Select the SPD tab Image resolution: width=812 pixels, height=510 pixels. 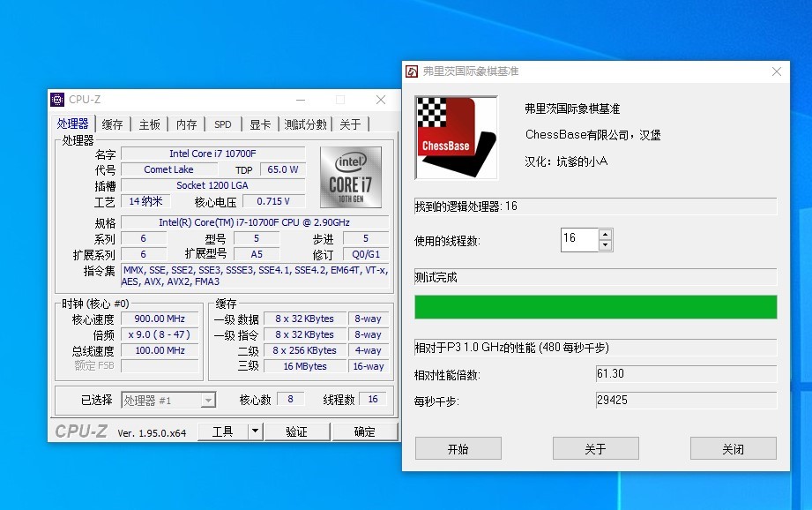[223, 124]
